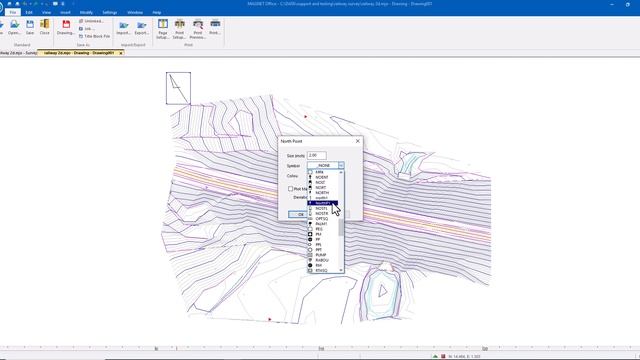Open Print Preview from ribbon
This screenshot has height=360, width=640.
pyautogui.click(x=198, y=29)
